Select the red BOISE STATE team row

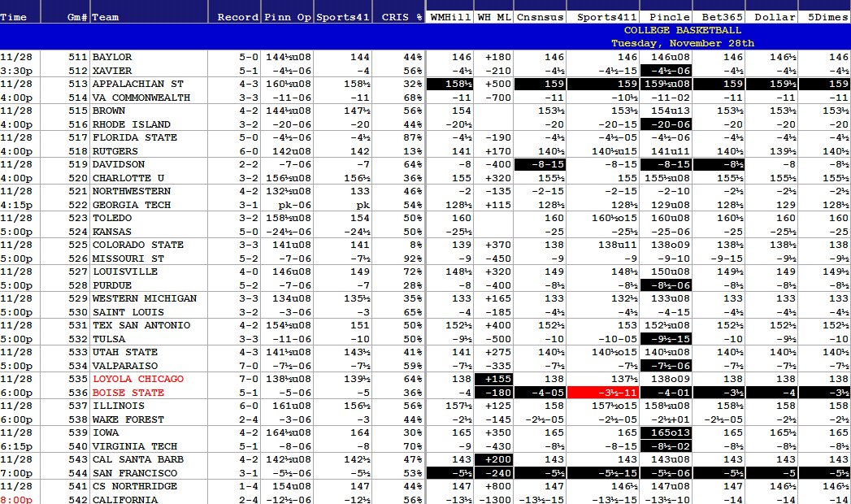coord(426,393)
